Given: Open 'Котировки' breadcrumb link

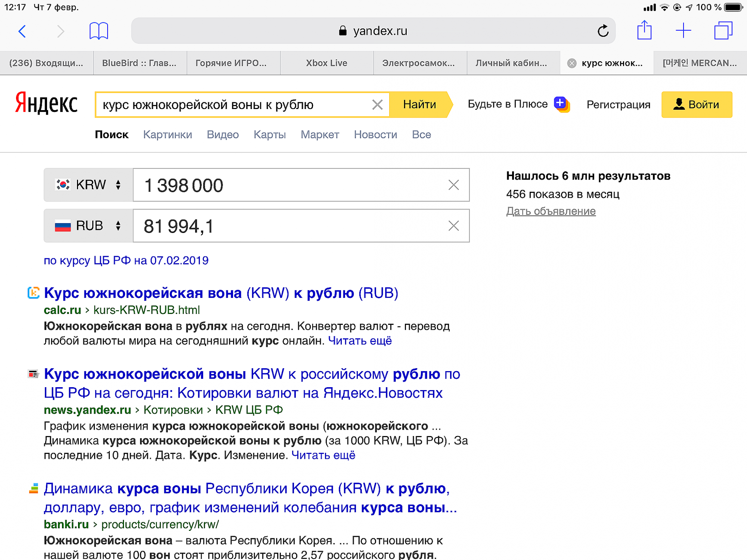Looking at the screenshot, I should (173, 410).
